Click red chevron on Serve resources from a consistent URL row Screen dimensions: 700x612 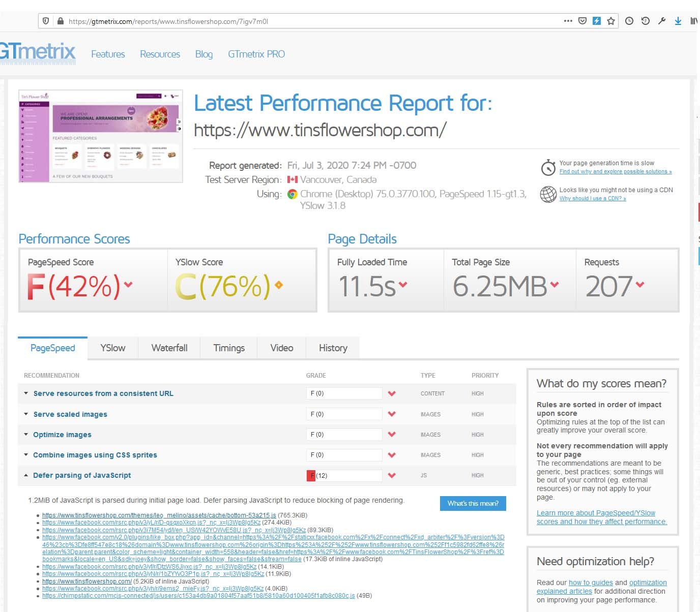tap(392, 393)
